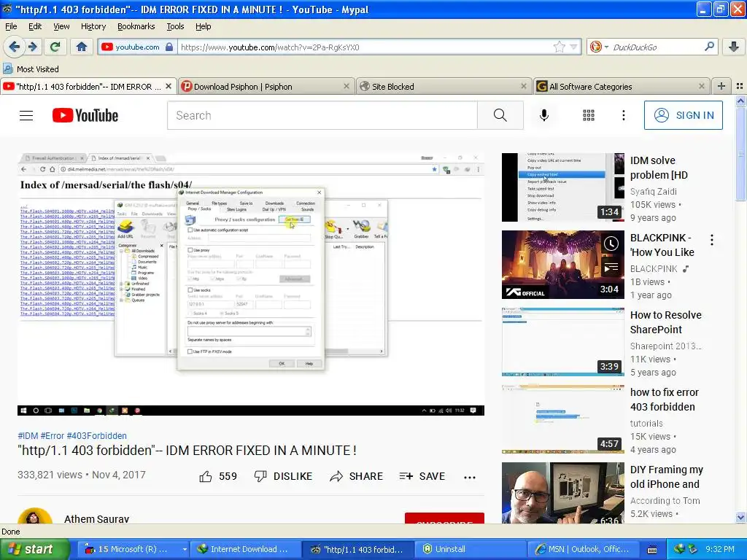747x560 pixels.
Task: Open the BLACKPINK How You Like thumbnail
Action: [x=562, y=265]
